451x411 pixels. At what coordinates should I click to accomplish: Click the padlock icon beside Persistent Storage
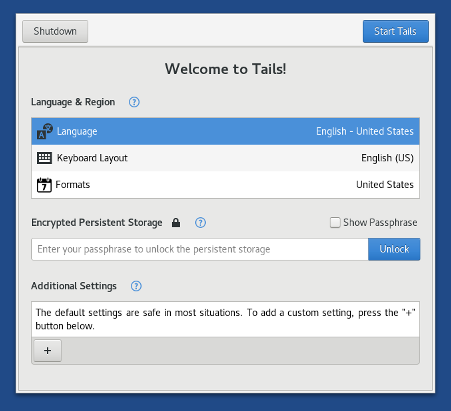[x=176, y=222]
